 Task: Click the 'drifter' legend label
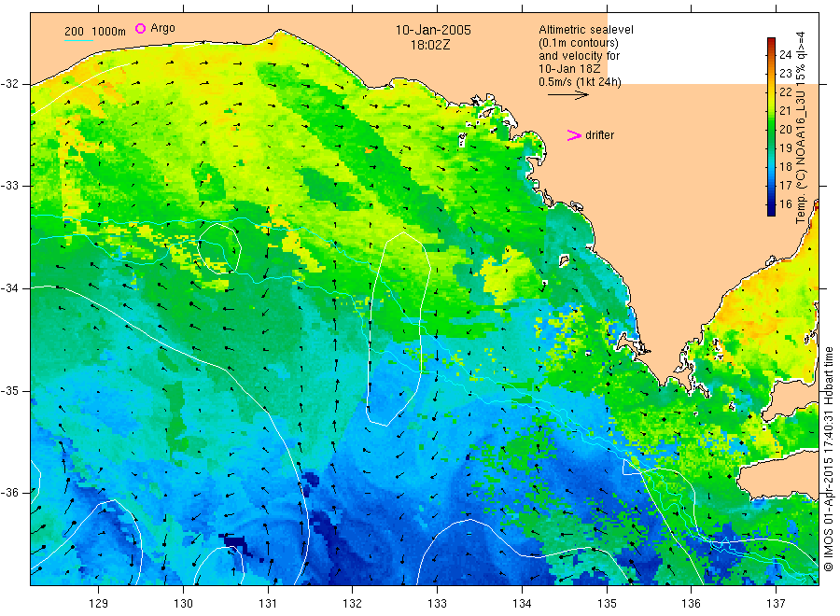coord(599,135)
